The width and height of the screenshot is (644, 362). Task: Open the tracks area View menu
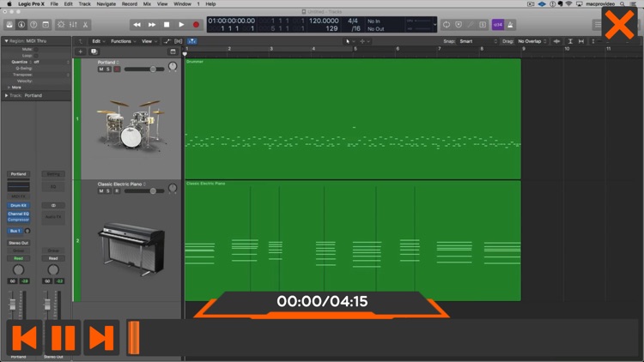click(149, 41)
